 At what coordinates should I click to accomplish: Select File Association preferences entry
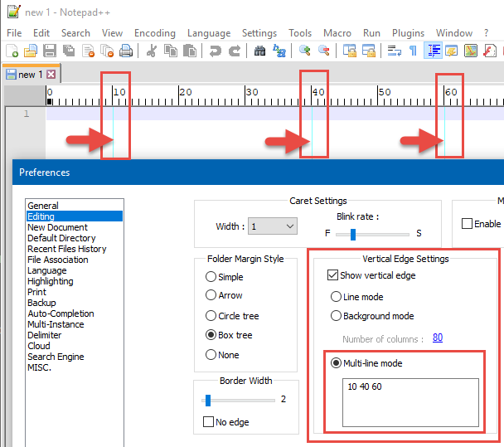pos(75,260)
